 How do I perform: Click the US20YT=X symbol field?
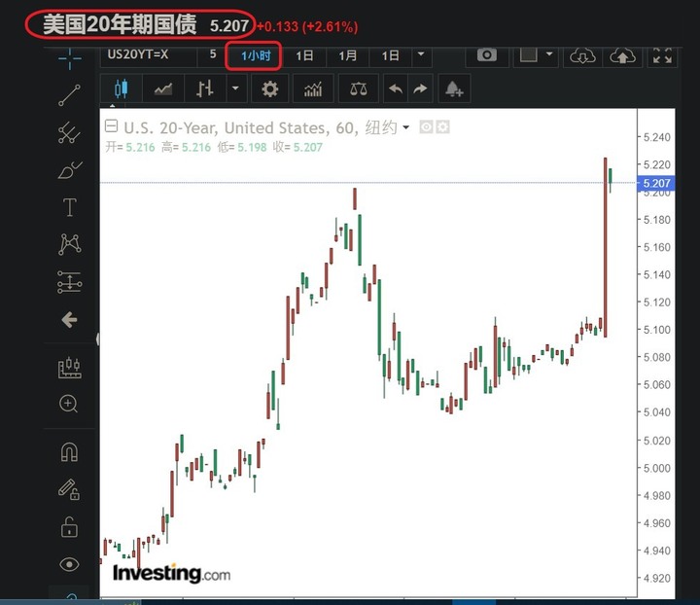149,54
